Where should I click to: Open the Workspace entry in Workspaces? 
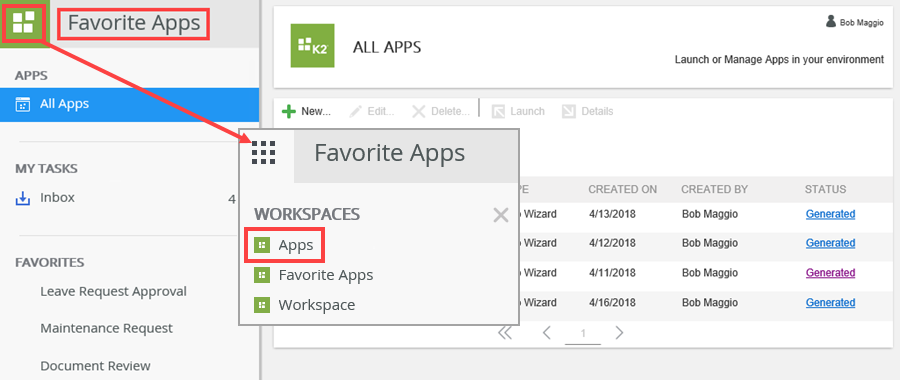tap(304, 305)
